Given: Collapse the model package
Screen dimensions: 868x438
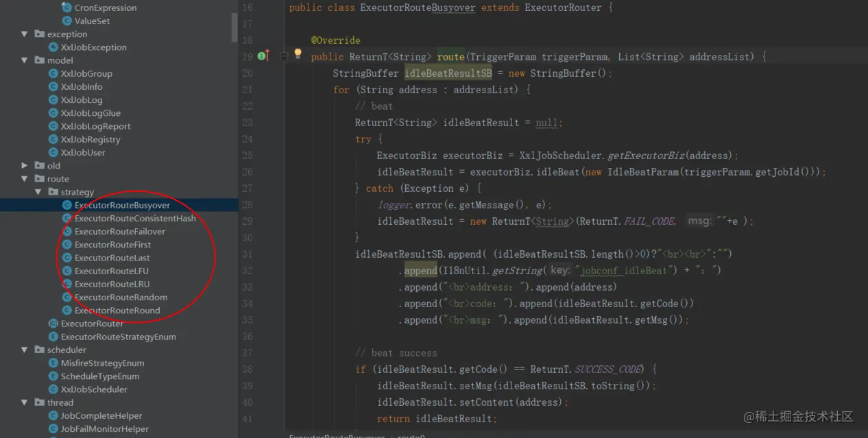Looking at the screenshot, I should (x=25, y=60).
